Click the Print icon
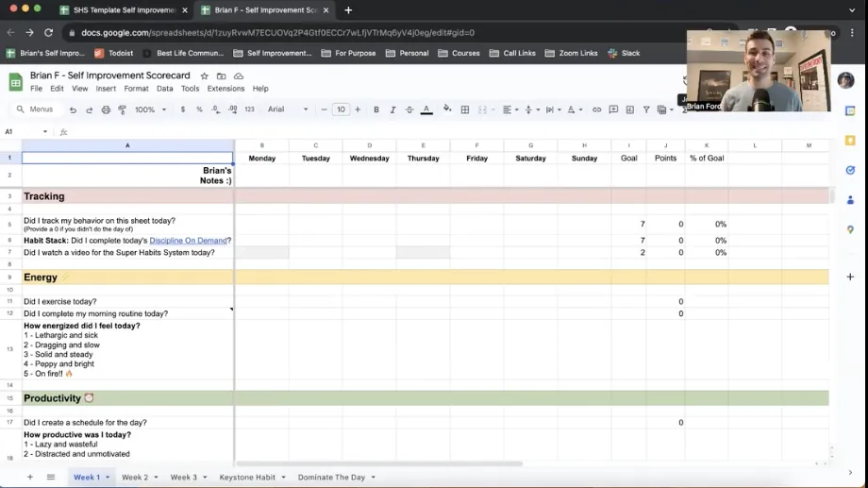Image resolution: width=868 pixels, height=488 pixels. point(106,109)
